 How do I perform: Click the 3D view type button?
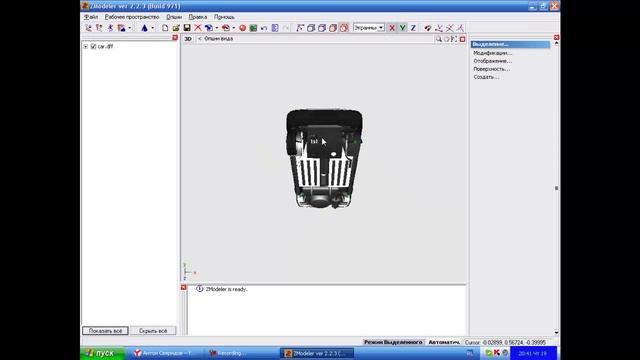(x=188, y=39)
